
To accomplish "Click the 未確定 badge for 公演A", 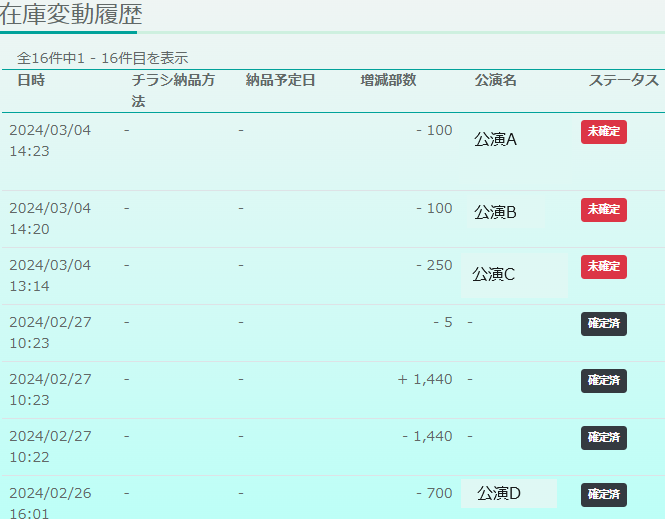I will coord(603,132).
